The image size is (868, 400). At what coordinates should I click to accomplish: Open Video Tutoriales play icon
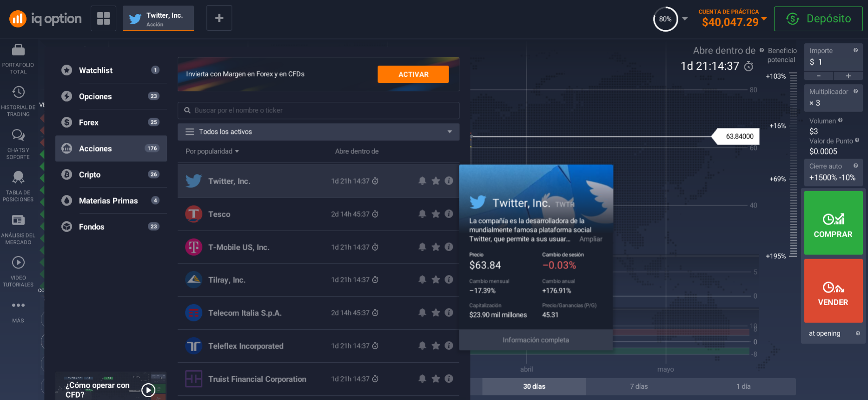coord(18,263)
